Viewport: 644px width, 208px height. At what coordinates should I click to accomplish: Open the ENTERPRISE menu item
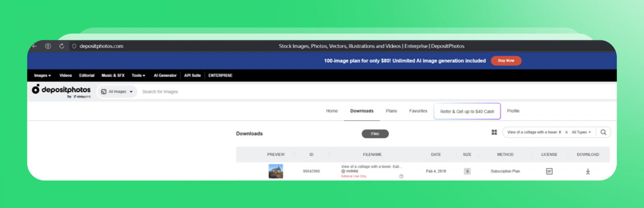pyautogui.click(x=220, y=76)
